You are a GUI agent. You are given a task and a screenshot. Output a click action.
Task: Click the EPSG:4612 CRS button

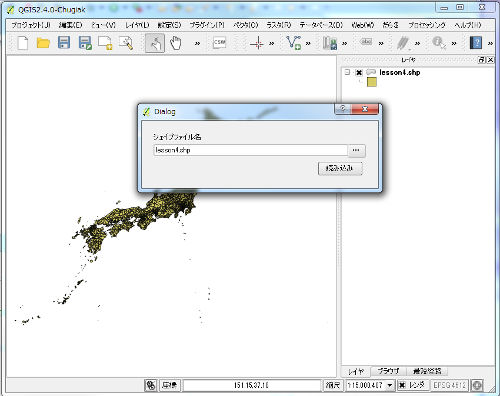point(450,385)
